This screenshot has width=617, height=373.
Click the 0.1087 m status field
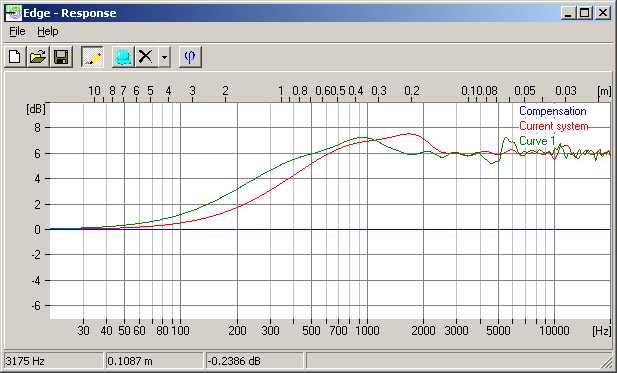click(155, 360)
